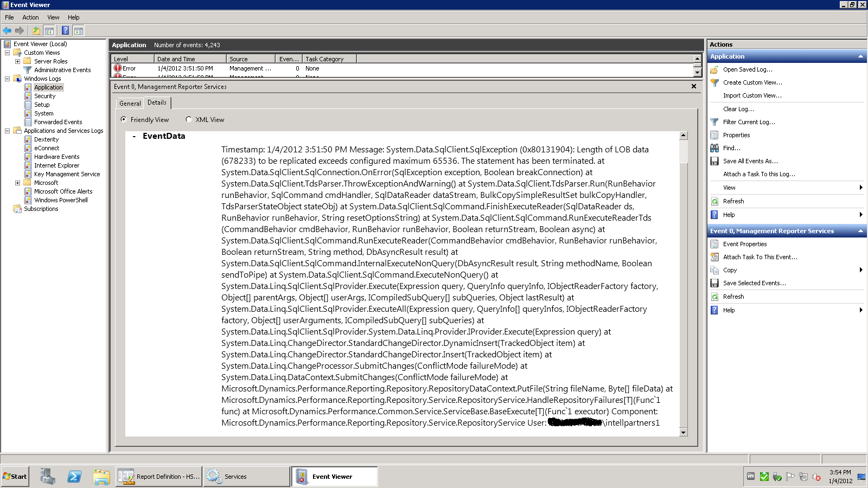This screenshot has width=868, height=488.
Task: Launch PowerShell from the taskbar
Action: pyautogui.click(x=74, y=477)
